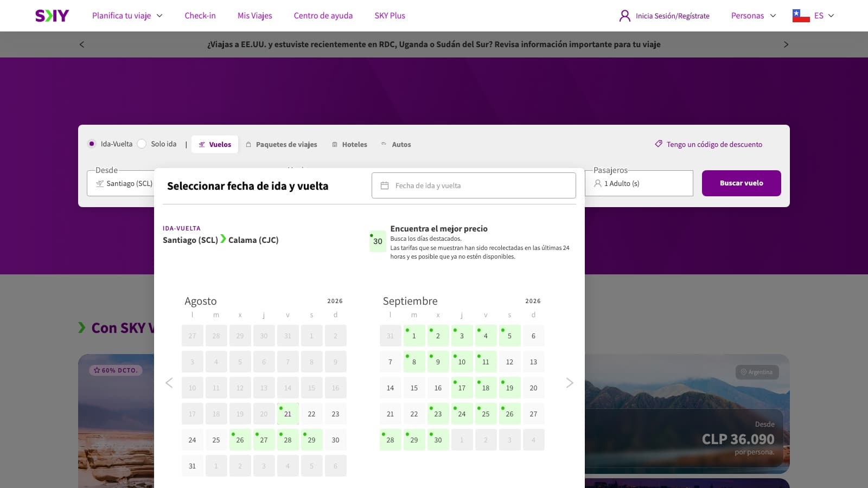Screen dimensions: 868x488
Task: Click the EE.UU. travel information banner text
Action: [x=434, y=44]
